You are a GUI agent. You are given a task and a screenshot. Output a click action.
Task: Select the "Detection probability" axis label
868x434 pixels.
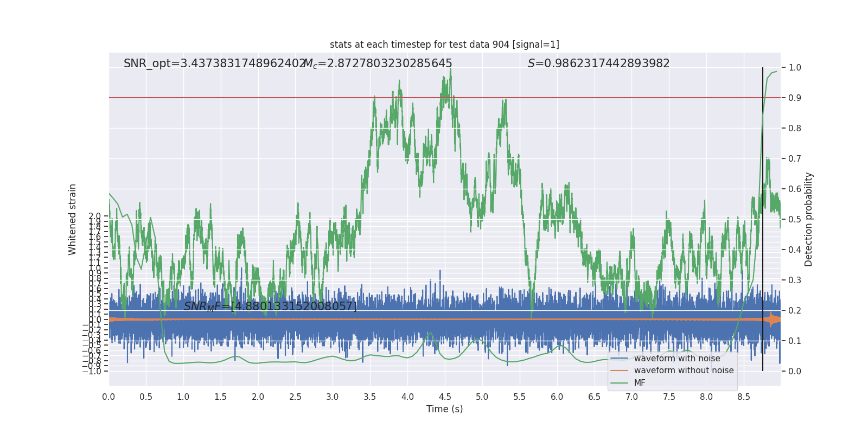pos(809,219)
